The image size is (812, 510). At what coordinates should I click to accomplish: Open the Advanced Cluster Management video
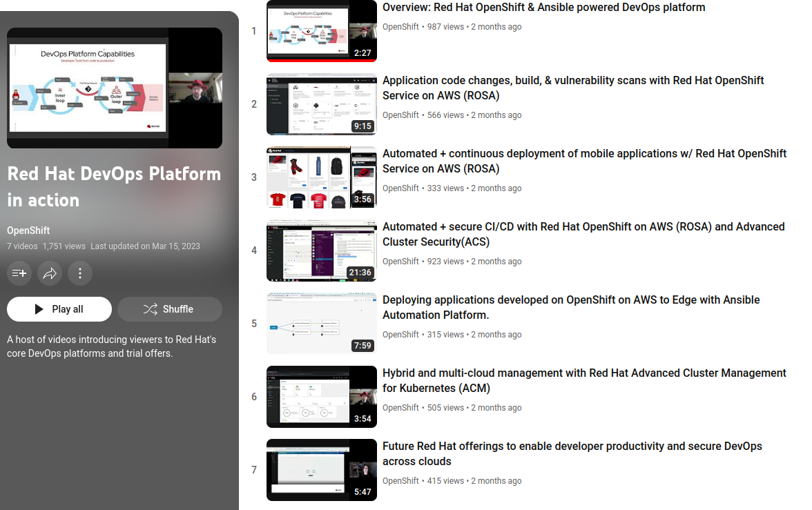coord(584,380)
